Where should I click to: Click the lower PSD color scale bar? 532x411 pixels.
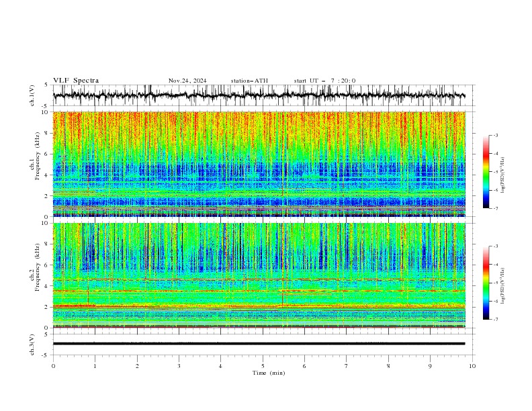click(x=486, y=283)
